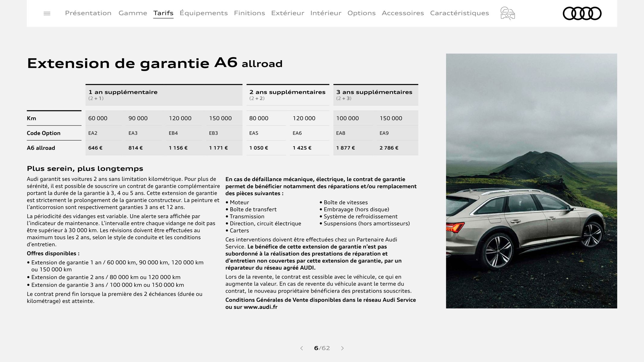Click the '3 ans supplémentaires' column header
Image resolution: width=644 pixels, height=362 pixels.
click(x=376, y=95)
